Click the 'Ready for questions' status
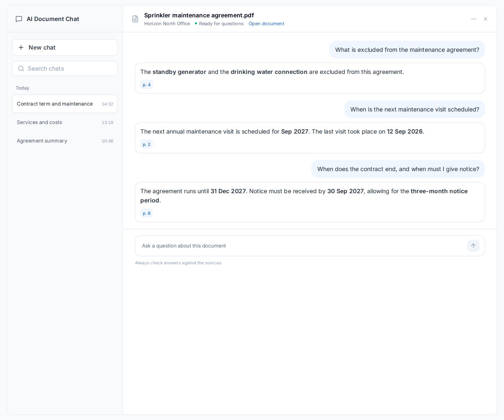Viewport: 504px width, 420px height. (219, 24)
